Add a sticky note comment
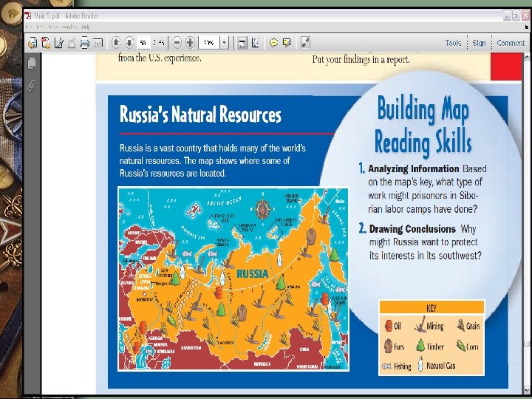Viewport: 532px width, 399px height. pyautogui.click(x=273, y=43)
